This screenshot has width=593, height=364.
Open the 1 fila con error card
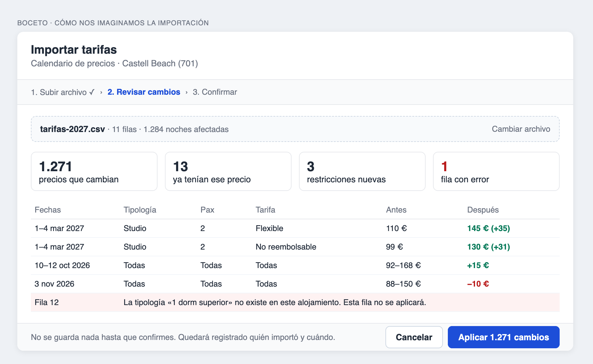coord(496,172)
